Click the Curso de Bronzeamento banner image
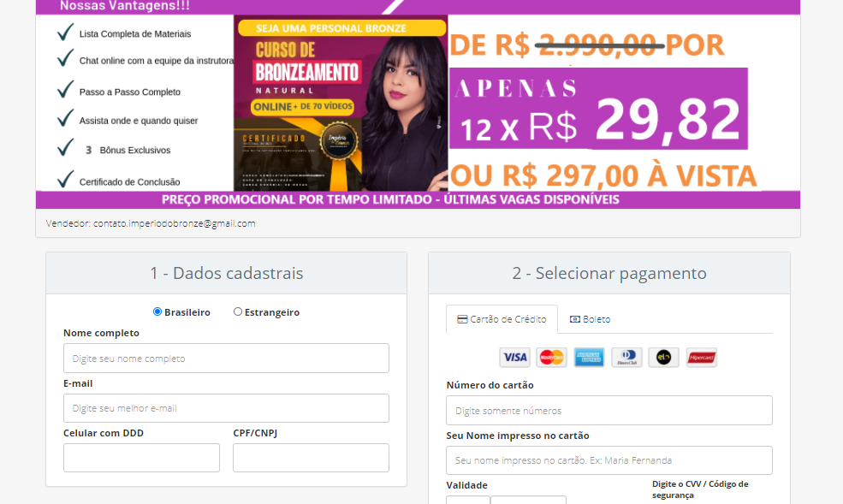 (x=340, y=103)
